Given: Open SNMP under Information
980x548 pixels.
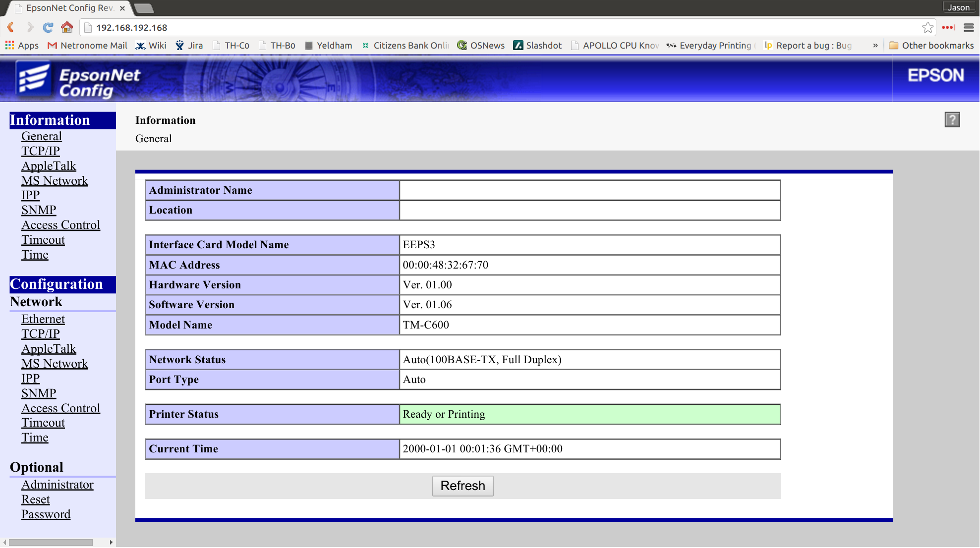Looking at the screenshot, I should pos(39,210).
